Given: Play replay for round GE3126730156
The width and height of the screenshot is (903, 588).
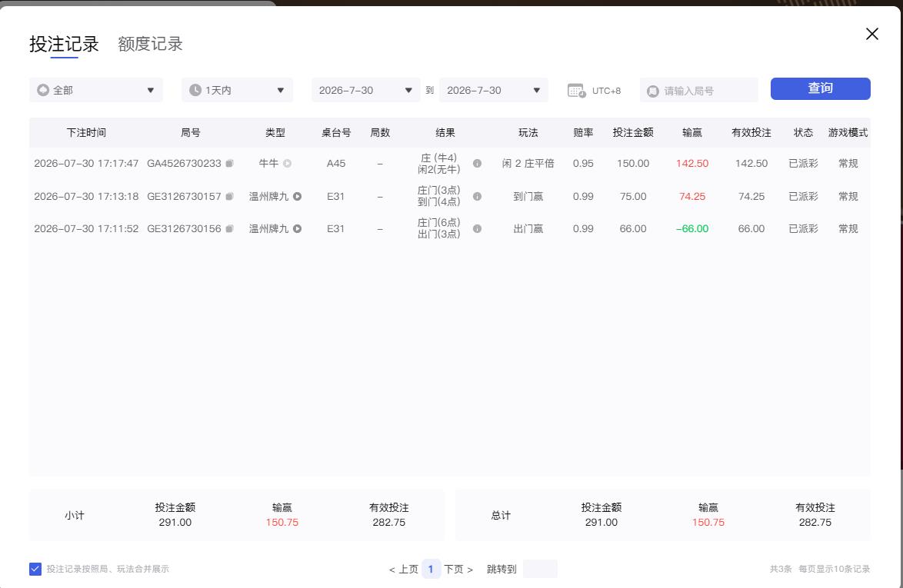Looking at the screenshot, I should point(297,228).
